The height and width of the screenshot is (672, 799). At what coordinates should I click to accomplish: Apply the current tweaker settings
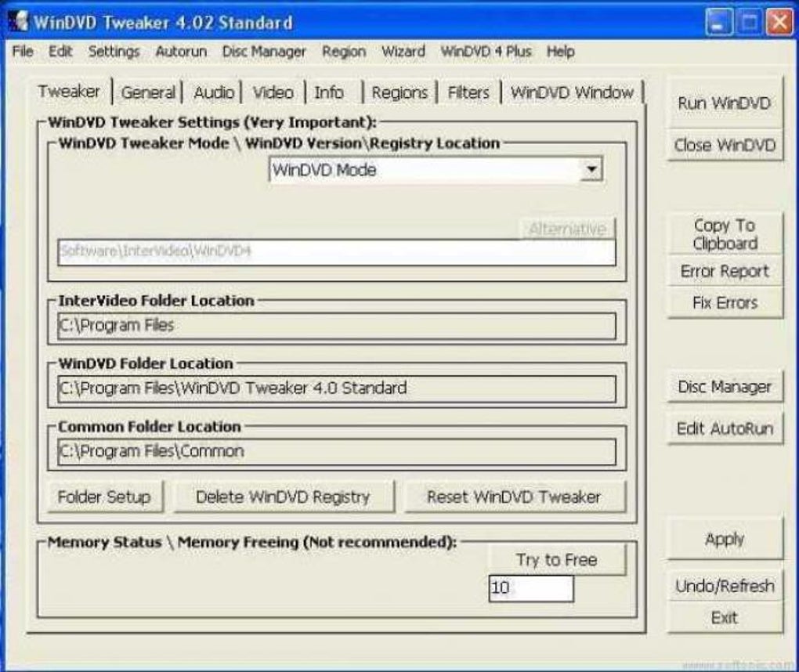point(725,540)
